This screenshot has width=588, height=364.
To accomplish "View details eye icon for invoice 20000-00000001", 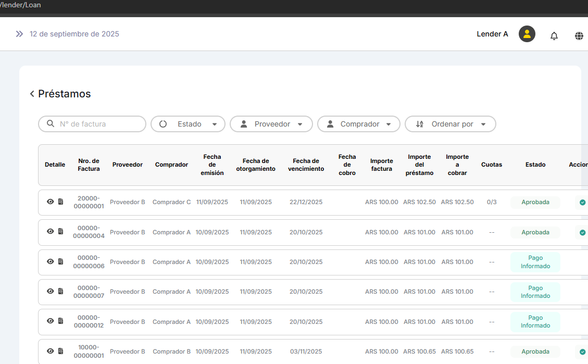I will tap(51, 202).
